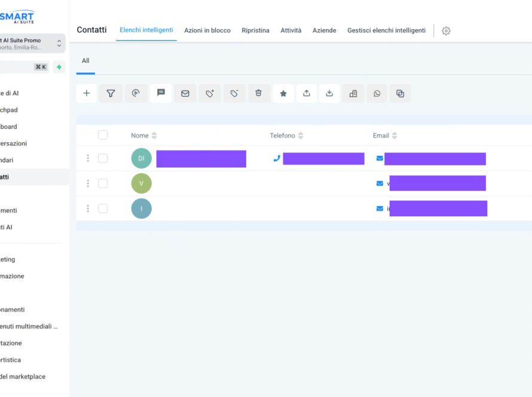Click the trash delete contacts icon
Viewport: 532px width, 397px height.
click(x=258, y=93)
